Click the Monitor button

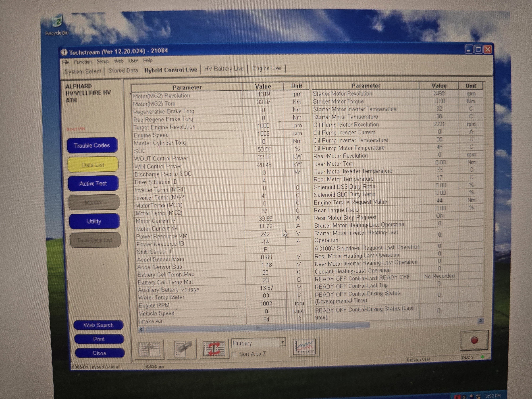[94, 202]
